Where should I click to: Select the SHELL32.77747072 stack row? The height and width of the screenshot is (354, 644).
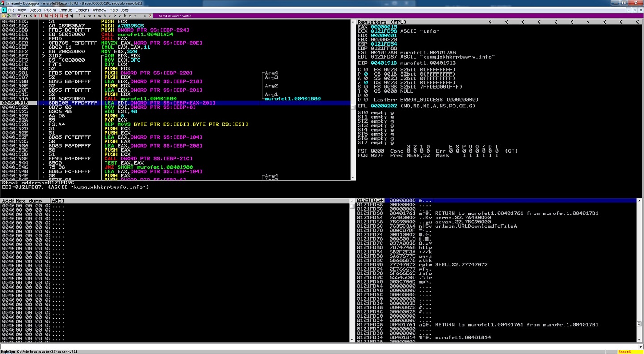(496, 264)
